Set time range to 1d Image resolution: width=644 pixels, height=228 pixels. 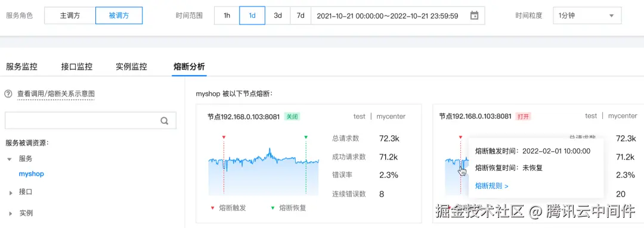252,15
